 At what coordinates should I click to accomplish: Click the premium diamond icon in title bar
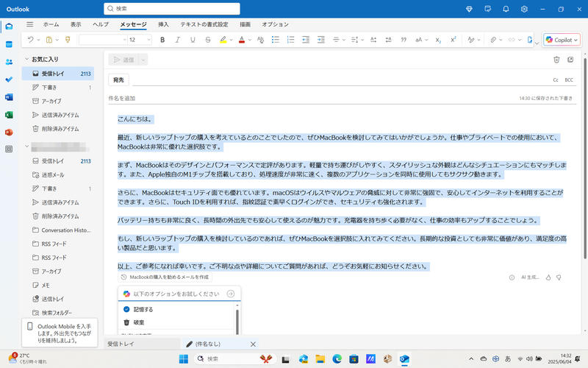click(469, 9)
